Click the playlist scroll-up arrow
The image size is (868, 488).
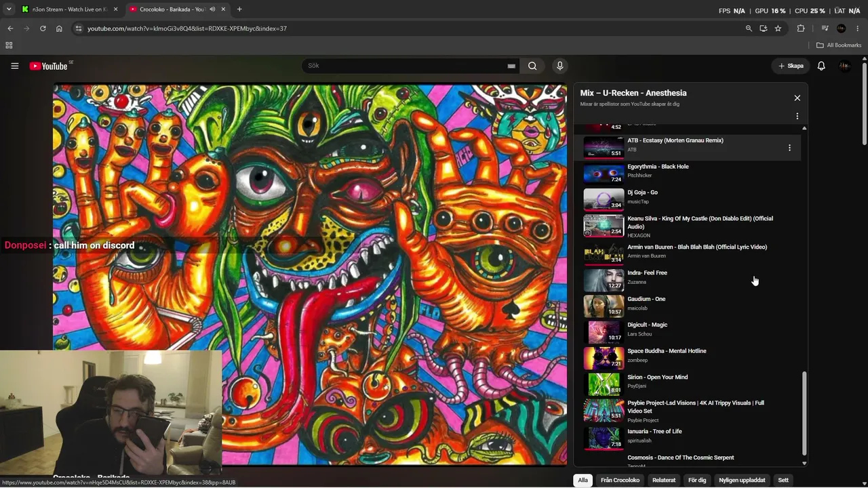804,128
